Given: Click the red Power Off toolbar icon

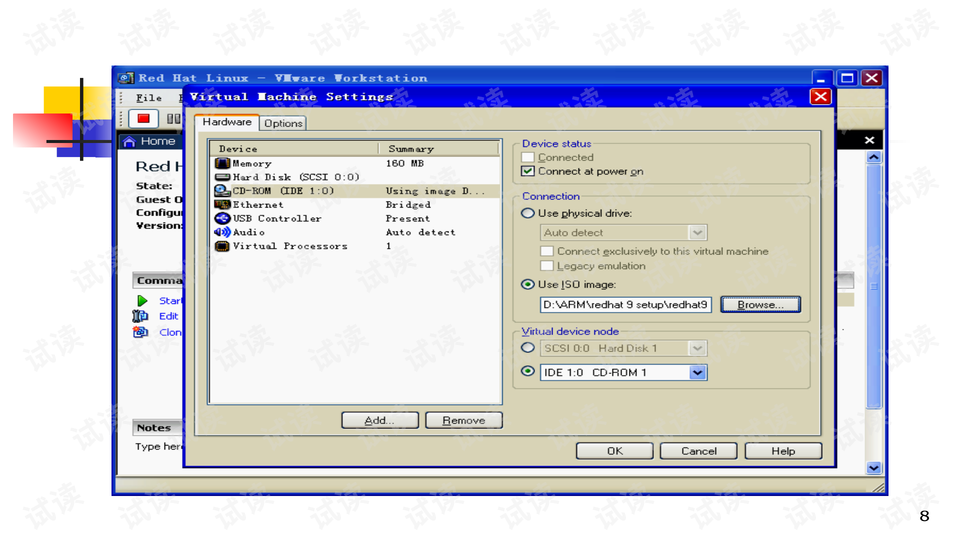Looking at the screenshot, I should point(144,118).
